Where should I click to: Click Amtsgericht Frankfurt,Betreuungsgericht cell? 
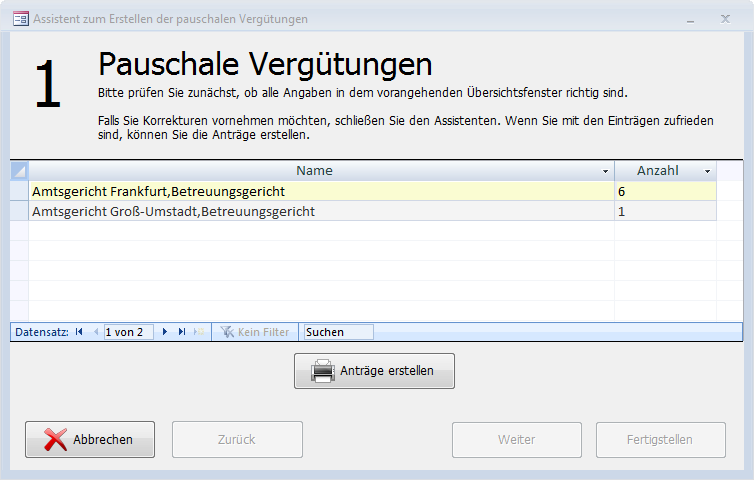[321, 191]
